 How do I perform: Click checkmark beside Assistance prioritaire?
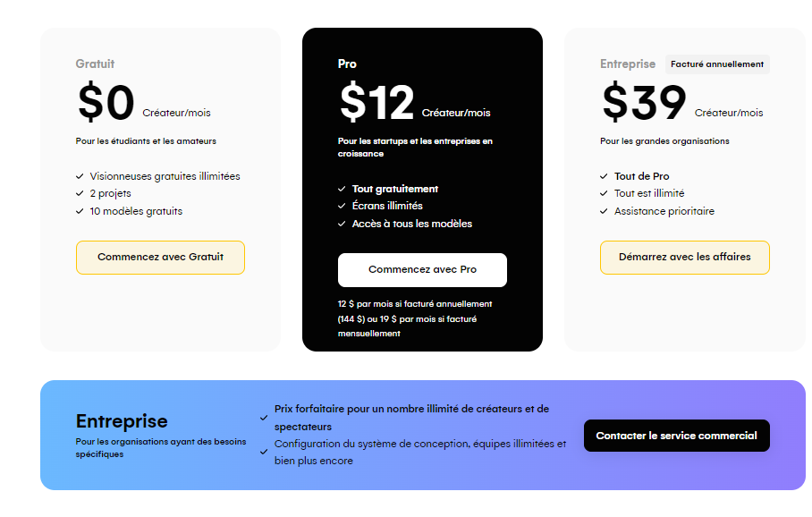coord(604,211)
